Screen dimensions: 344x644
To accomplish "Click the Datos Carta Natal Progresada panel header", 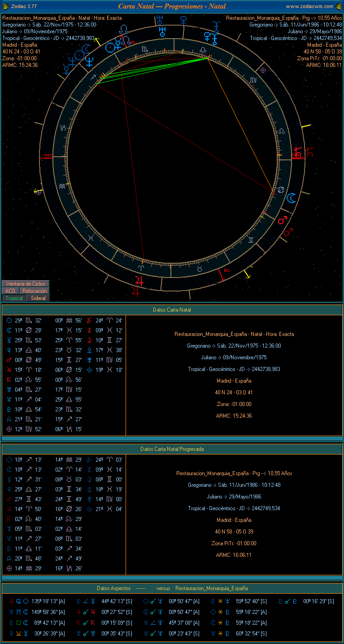I will tap(172, 449).
